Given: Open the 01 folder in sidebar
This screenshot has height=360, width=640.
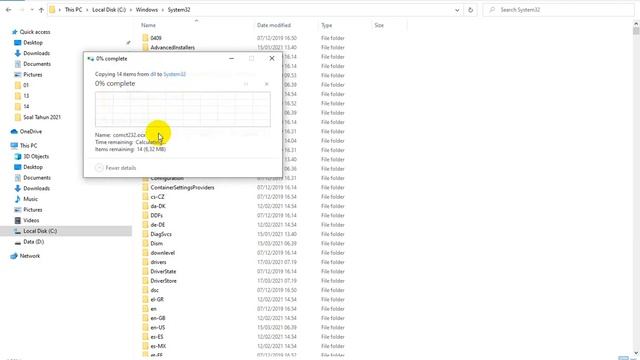Looking at the screenshot, I should pyautogui.click(x=26, y=85).
